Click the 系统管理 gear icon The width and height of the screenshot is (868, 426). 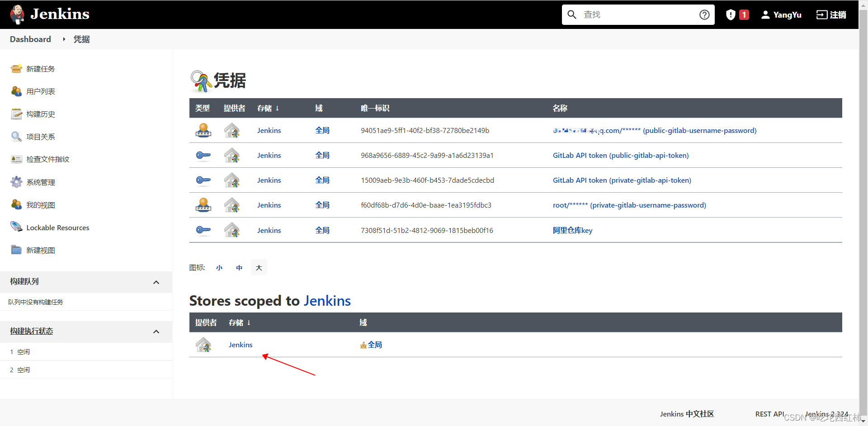(16, 182)
